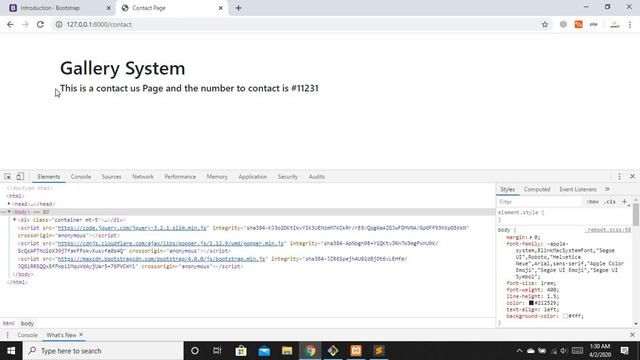The image size is (640, 360).
Task: Click the browser forward arrow
Action: coord(25,24)
